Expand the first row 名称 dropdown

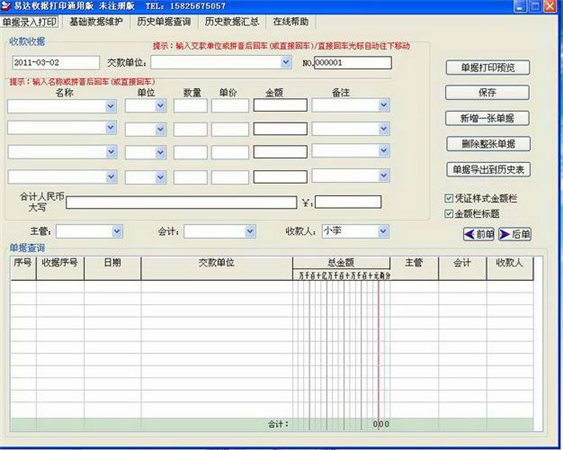pyautogui.click(x=111, y=106)
